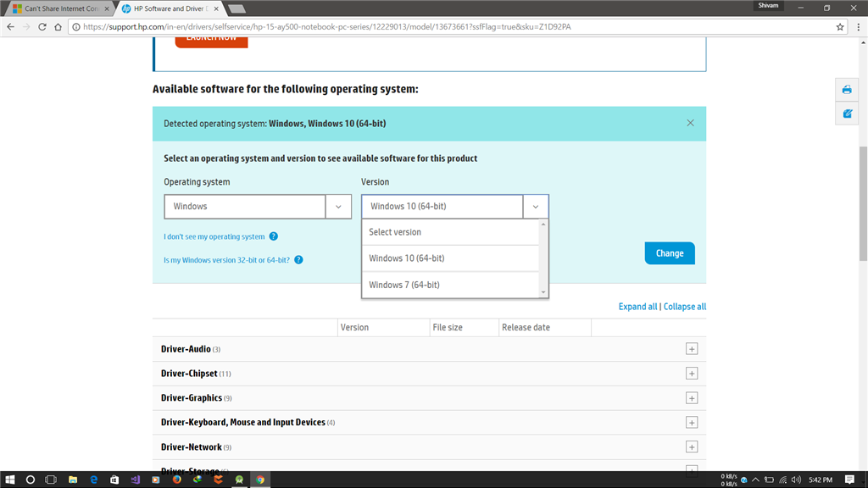Open Chrome menu (three dots)

[x=859, y=26]
